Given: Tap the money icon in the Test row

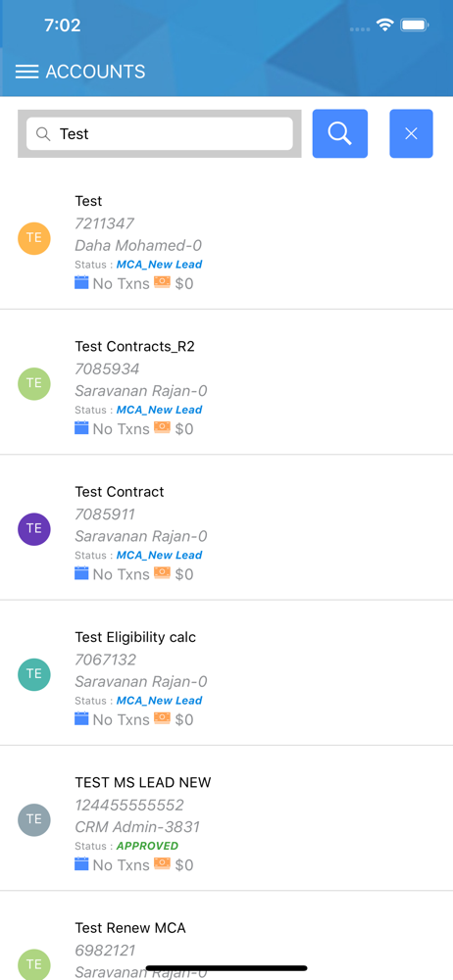Looking at the screenshot, I should (x=162, y=282).
